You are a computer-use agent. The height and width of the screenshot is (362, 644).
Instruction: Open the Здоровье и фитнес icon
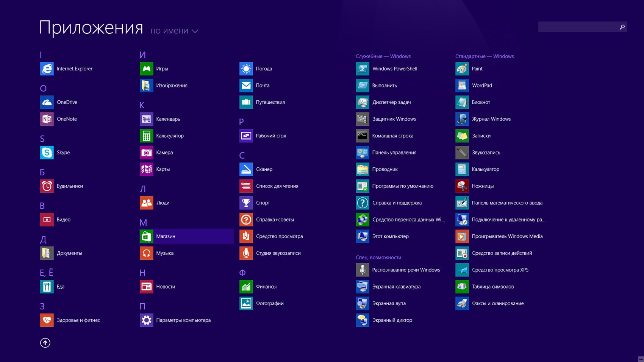tap(47, 320)
